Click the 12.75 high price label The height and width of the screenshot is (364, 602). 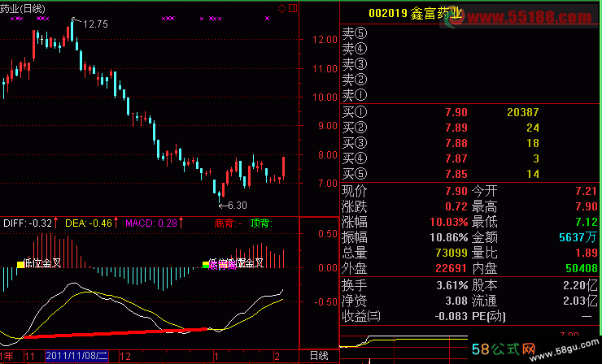[95, 24]
